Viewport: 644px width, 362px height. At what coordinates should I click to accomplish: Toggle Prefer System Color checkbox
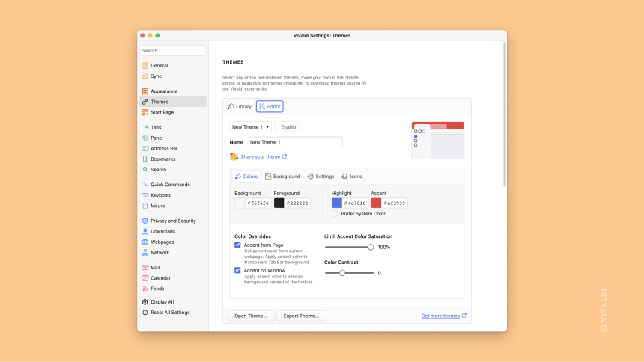pyautogui.click(x=335, y=213)
